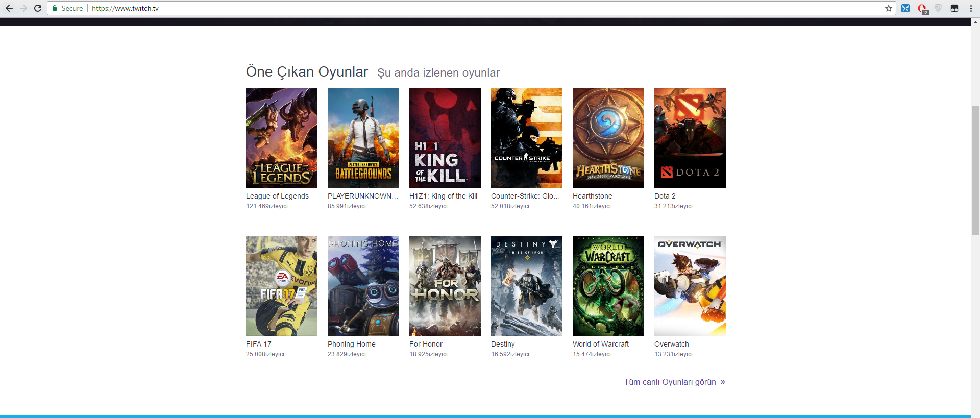This screenshot has width=980, height=418.
Task: Click the green Secure padlock icon
Action: [55, 8]
